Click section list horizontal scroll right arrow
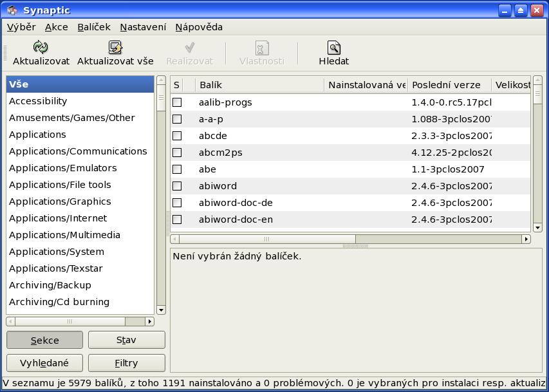 (149, 321)
